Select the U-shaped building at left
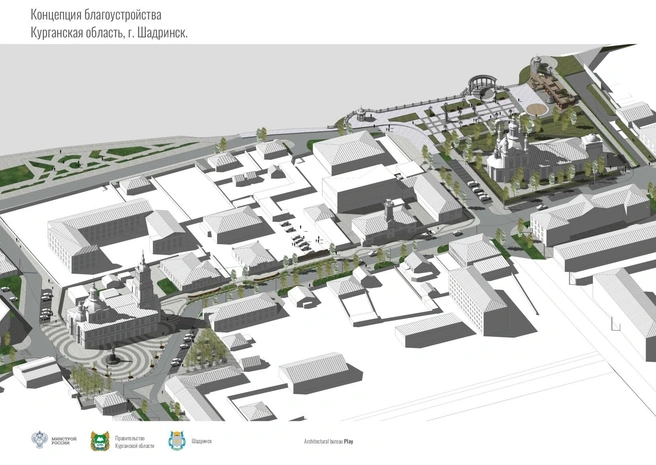The height and width of the screenshot is (465, 656). tap(100, 236)
